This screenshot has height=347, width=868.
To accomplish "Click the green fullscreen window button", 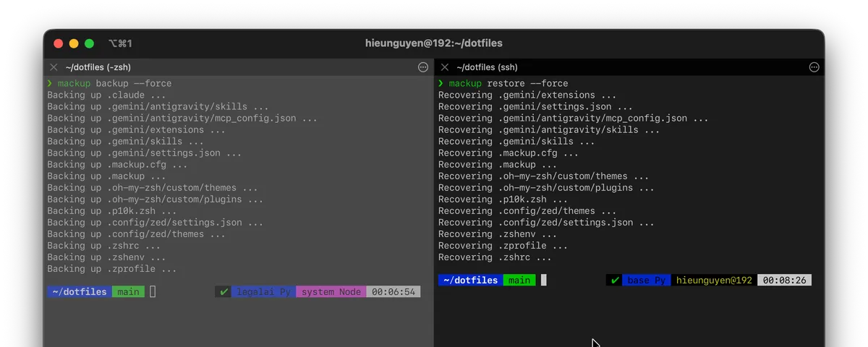I will (x=89, y=44).
